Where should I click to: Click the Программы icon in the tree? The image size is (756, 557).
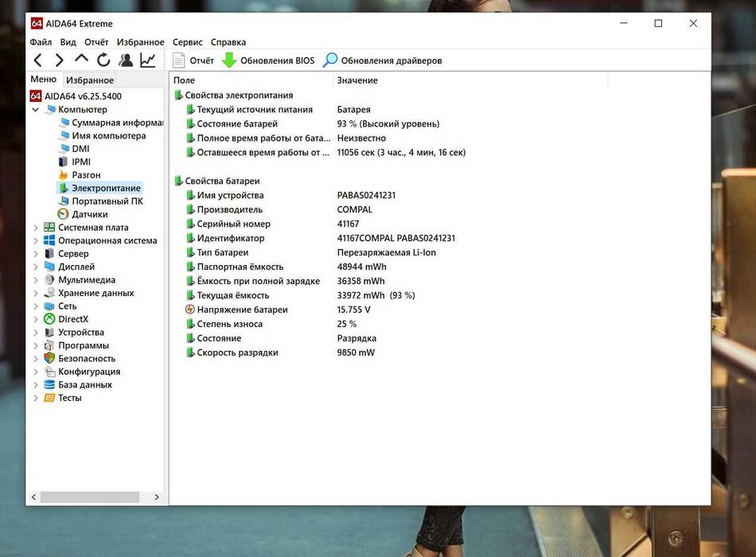point(49,345)
